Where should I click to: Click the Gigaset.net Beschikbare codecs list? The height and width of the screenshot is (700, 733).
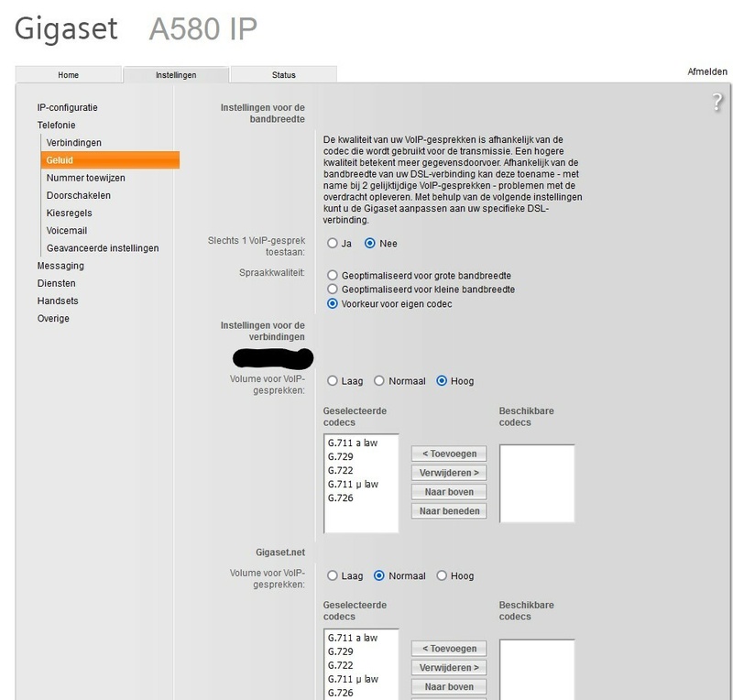(x=537, y=670)
